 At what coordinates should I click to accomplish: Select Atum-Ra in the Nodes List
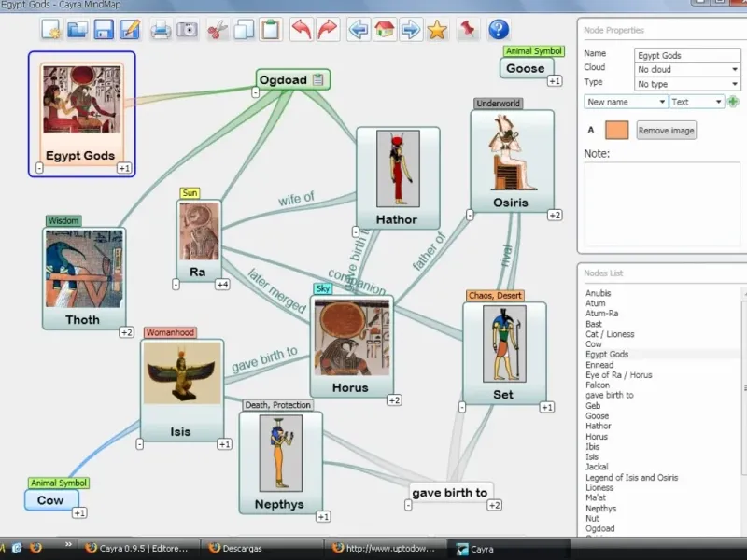click(601, 314)
